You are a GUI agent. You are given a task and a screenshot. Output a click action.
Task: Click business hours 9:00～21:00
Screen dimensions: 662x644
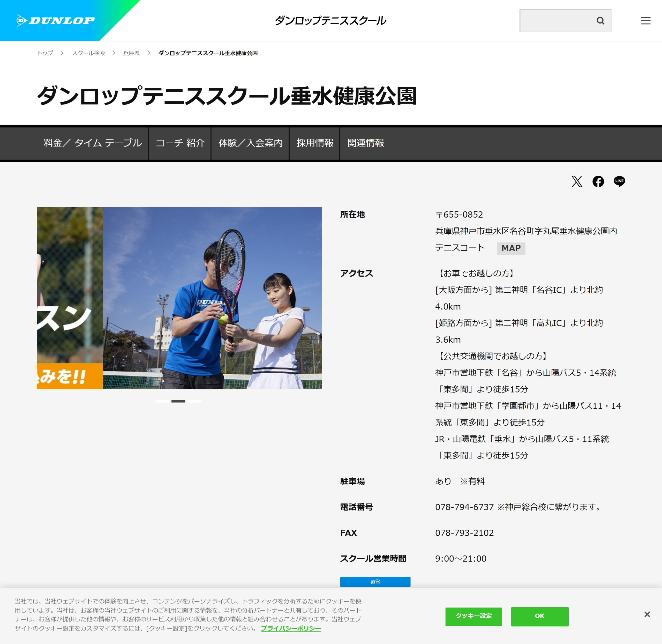461,558
